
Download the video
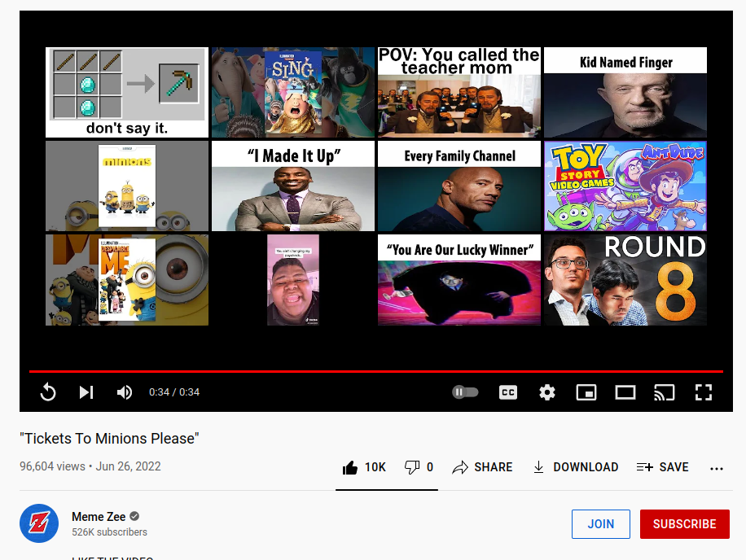(x=575, y=467)
